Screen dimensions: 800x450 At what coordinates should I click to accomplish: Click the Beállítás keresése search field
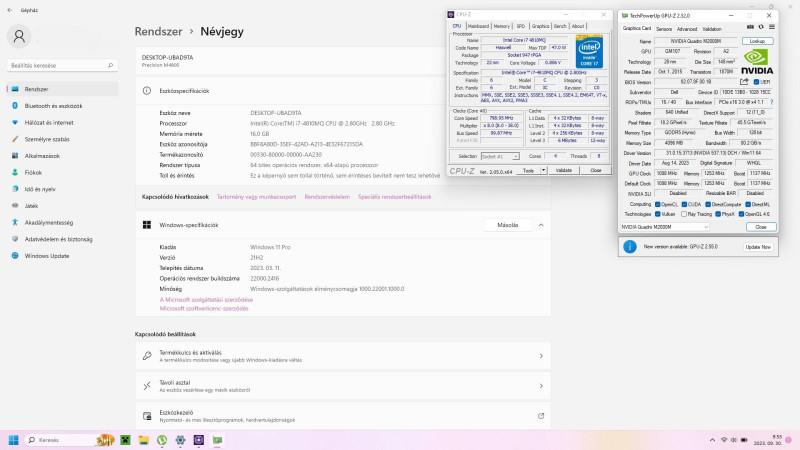[62, 65]
